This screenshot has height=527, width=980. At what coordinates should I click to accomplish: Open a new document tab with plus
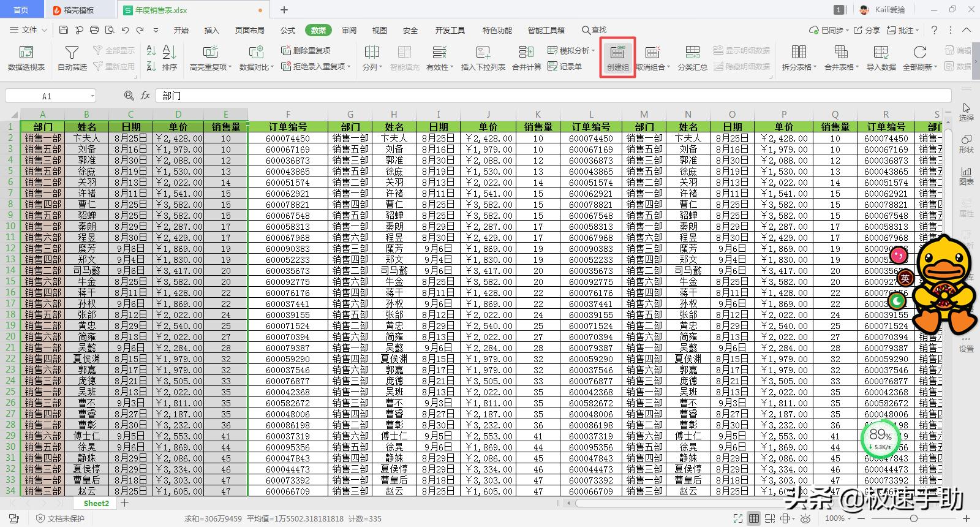tap(284, 10)
